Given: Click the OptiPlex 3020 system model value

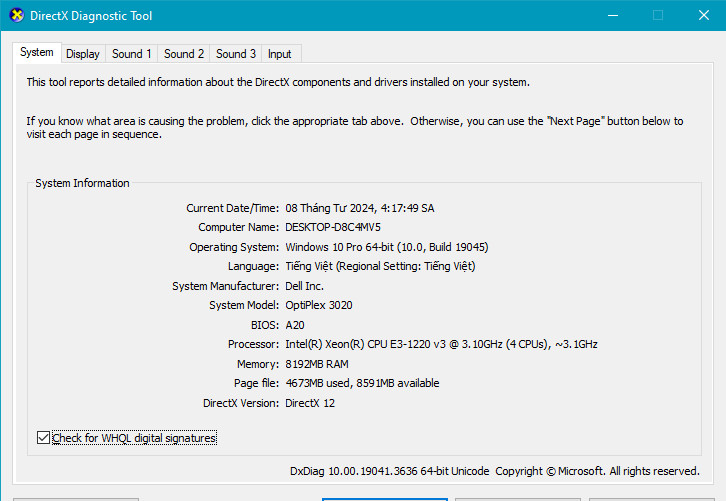Looking at the screenshot, I should 319,305.
